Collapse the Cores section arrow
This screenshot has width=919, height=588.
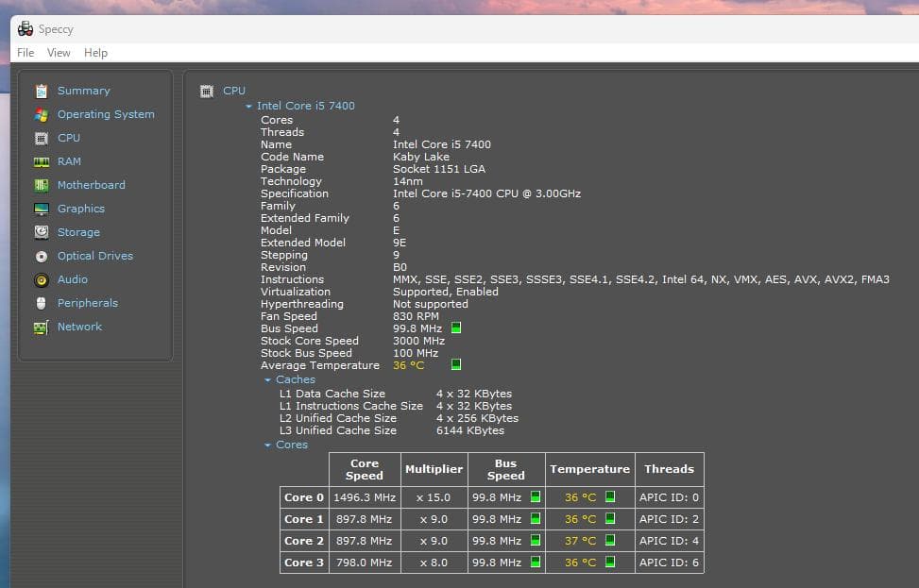pyautogui.click(x=268, y=445)
